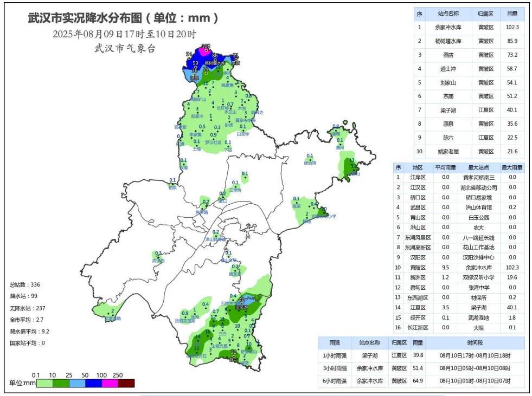Click the station '双柳汉昕小学' in district table
Image resolution: width=532 pixels, height=396 pixels.
tap(478, 278)
